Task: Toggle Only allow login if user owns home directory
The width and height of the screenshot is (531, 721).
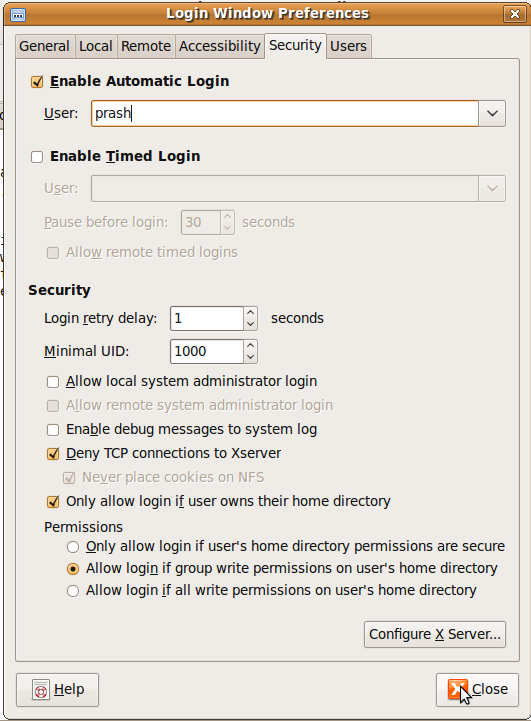Action: point(53,501)
